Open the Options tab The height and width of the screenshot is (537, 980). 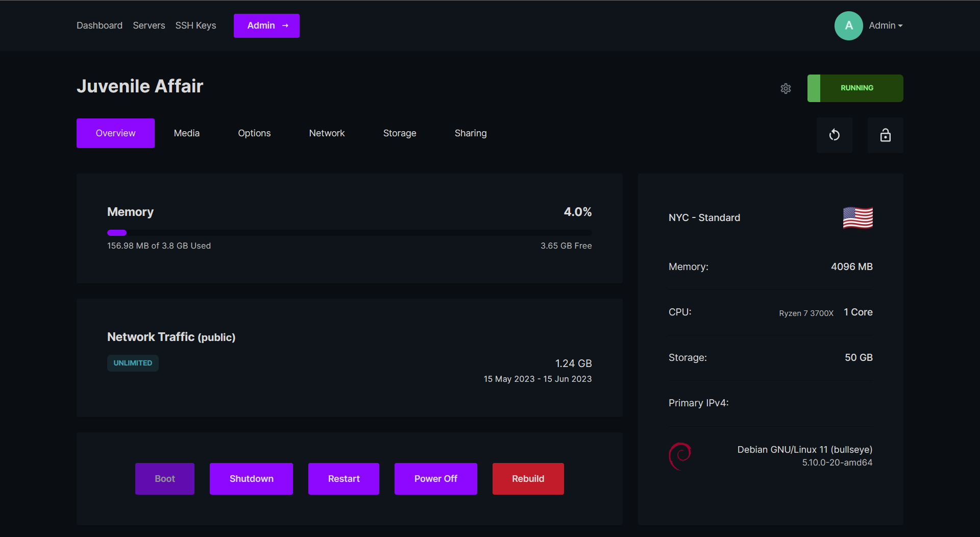coord(254,133)
